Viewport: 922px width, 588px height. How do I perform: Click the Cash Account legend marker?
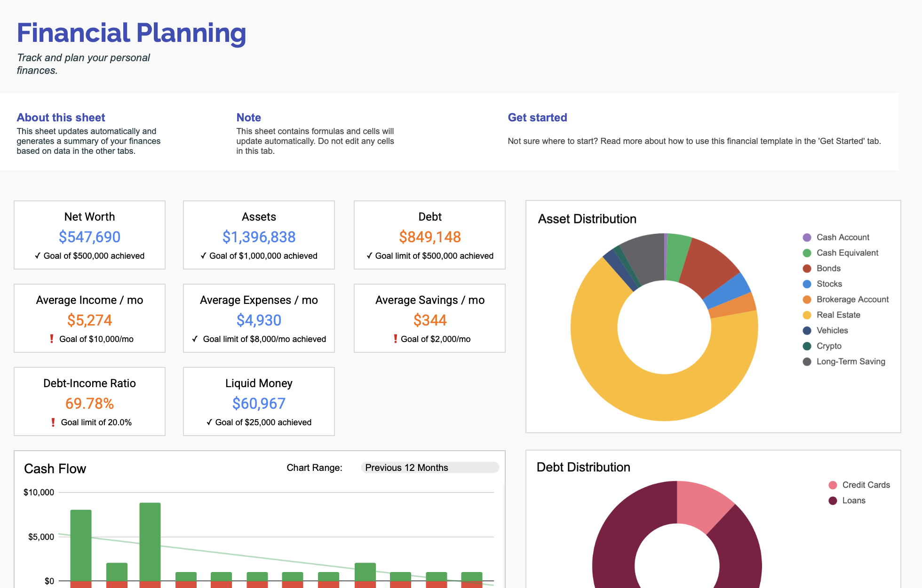pos(807,237)
